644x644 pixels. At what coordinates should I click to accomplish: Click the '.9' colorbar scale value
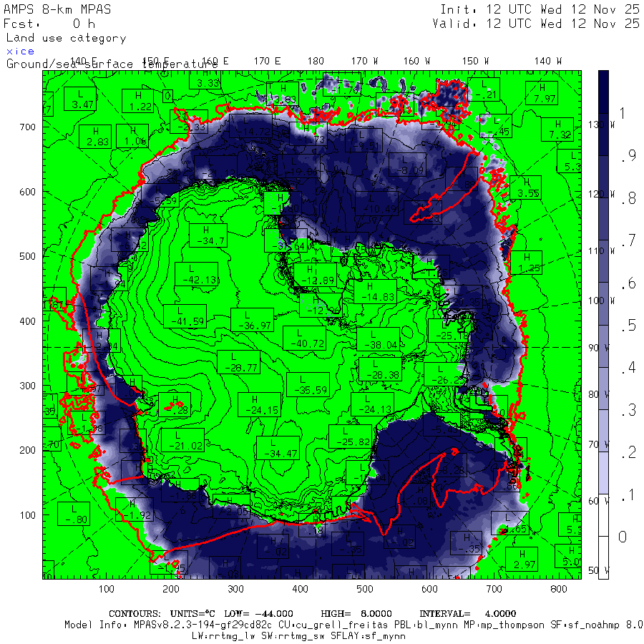pos(629,155)
